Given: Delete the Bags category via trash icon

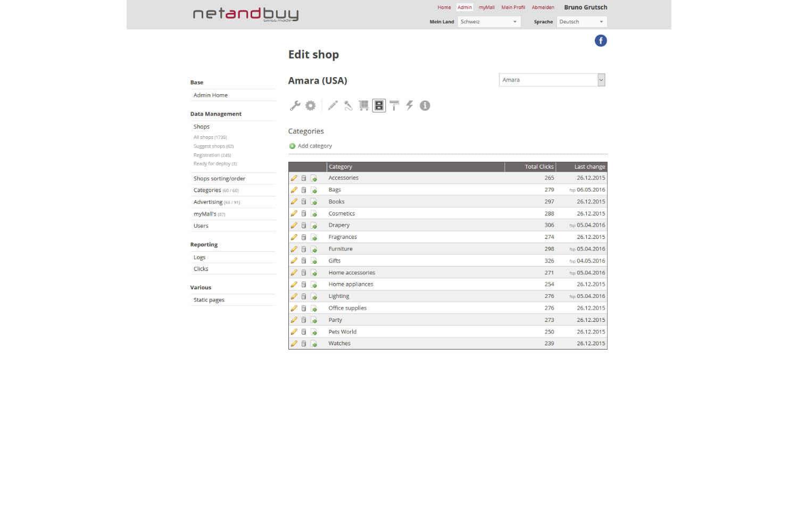Looking at the screenshot, I should 304,190.
